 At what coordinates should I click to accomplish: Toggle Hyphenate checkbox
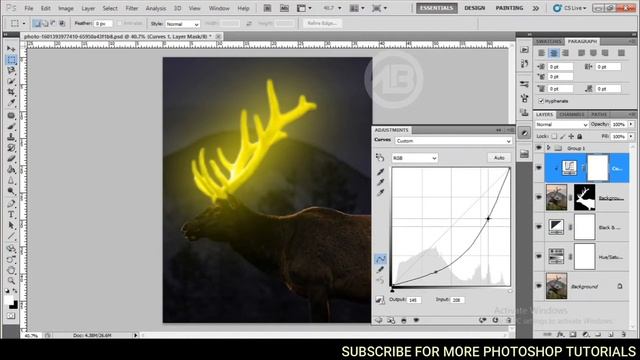coord(541,101)
